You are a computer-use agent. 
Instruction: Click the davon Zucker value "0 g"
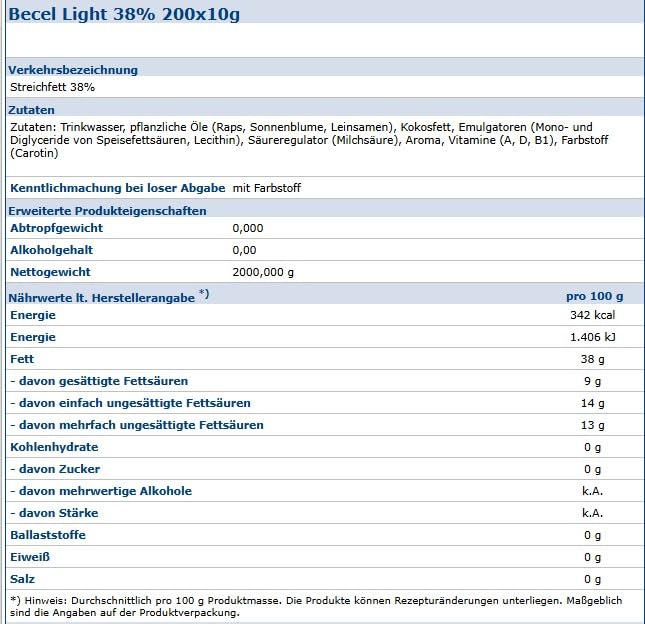tap(592, 469)
